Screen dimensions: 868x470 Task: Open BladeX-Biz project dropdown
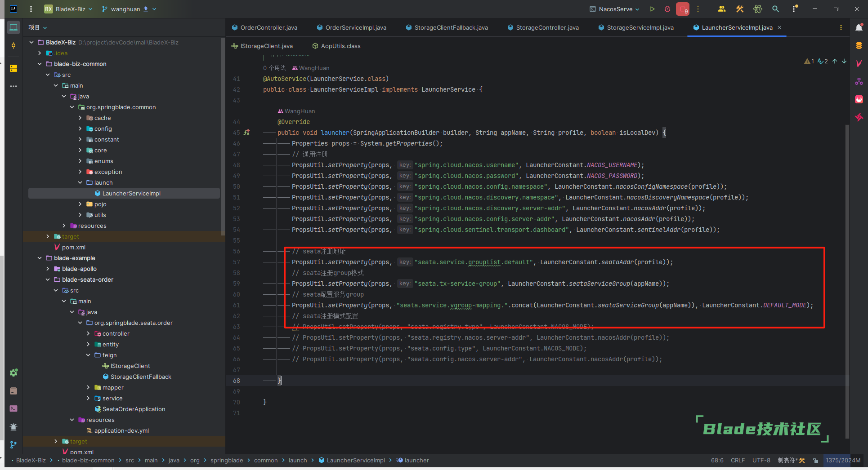click(68, 9)
